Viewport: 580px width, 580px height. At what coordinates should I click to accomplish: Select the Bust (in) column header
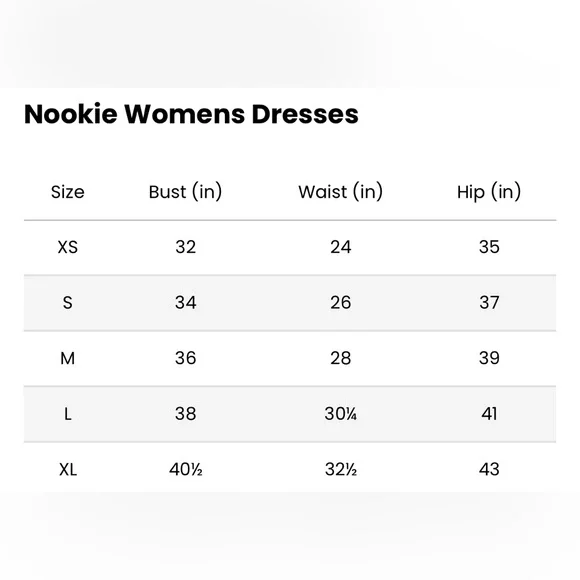coord(185,192)
